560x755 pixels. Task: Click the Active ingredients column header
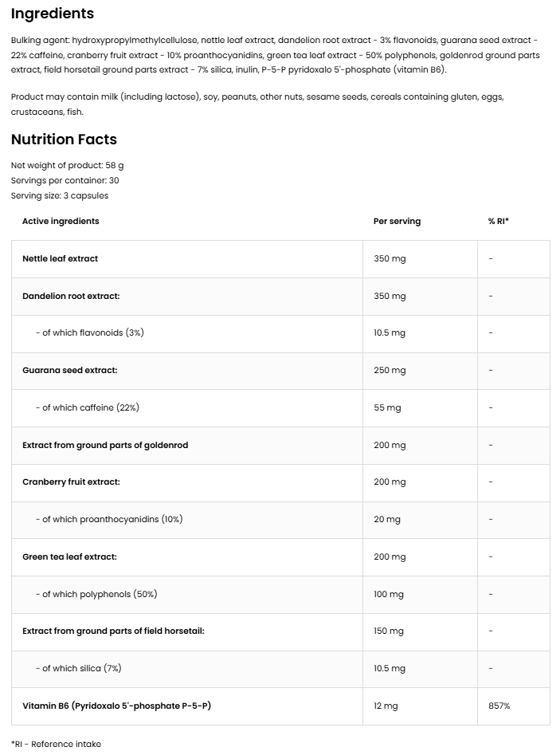(61, 221)
